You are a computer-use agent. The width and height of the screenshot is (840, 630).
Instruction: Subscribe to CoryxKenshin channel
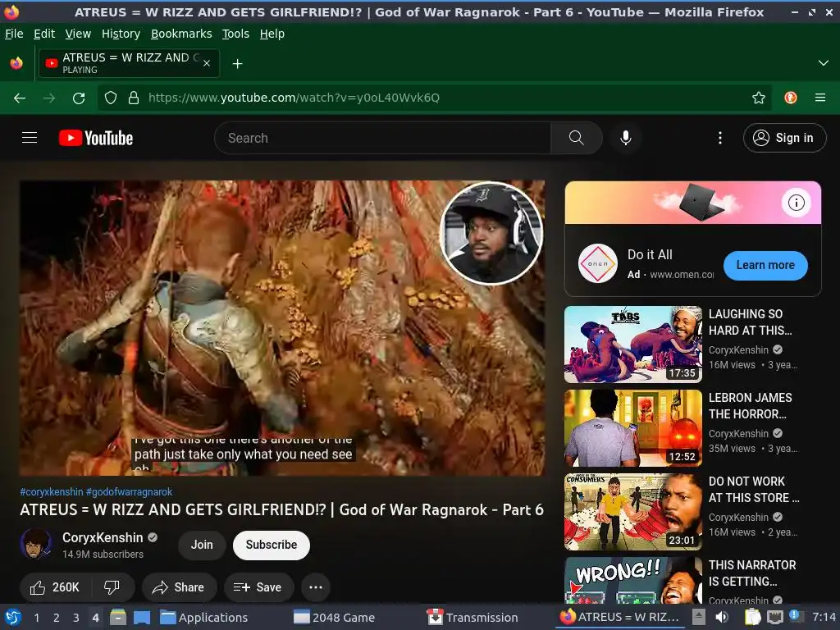coord(271,545)
